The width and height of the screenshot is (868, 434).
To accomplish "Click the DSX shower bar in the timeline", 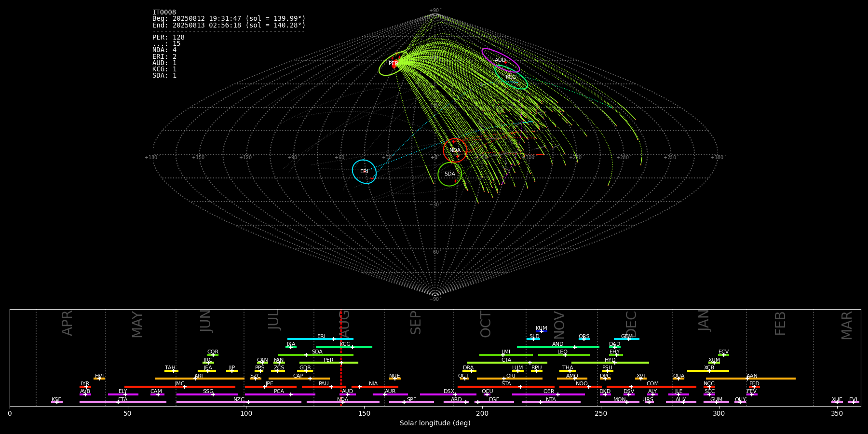I will 448,394.
